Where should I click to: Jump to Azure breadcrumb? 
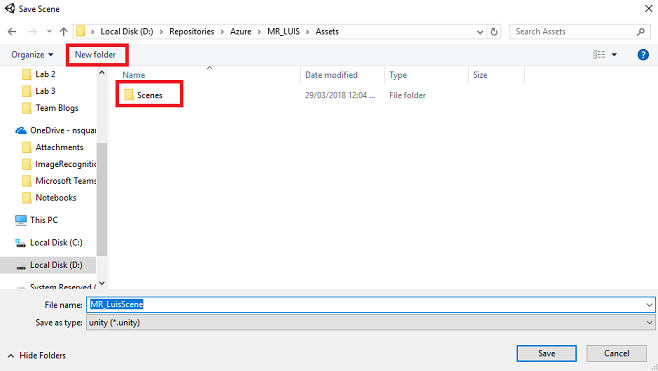(240, 31)
